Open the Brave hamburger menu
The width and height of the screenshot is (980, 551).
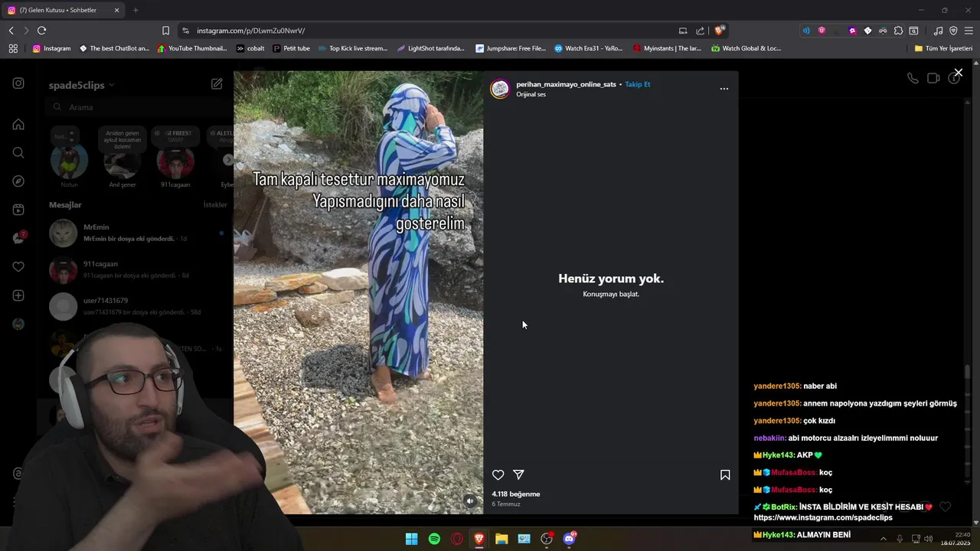(x=969, y=31)
